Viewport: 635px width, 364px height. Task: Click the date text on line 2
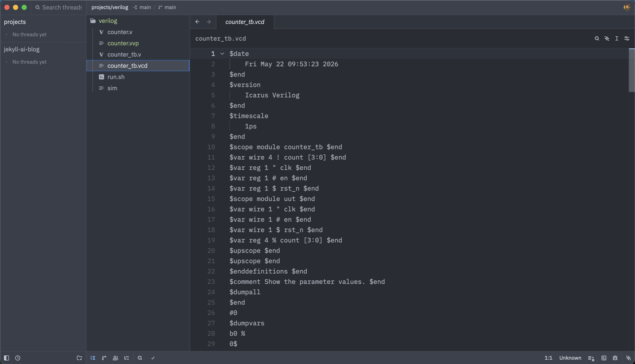click(x=292, y=64)
